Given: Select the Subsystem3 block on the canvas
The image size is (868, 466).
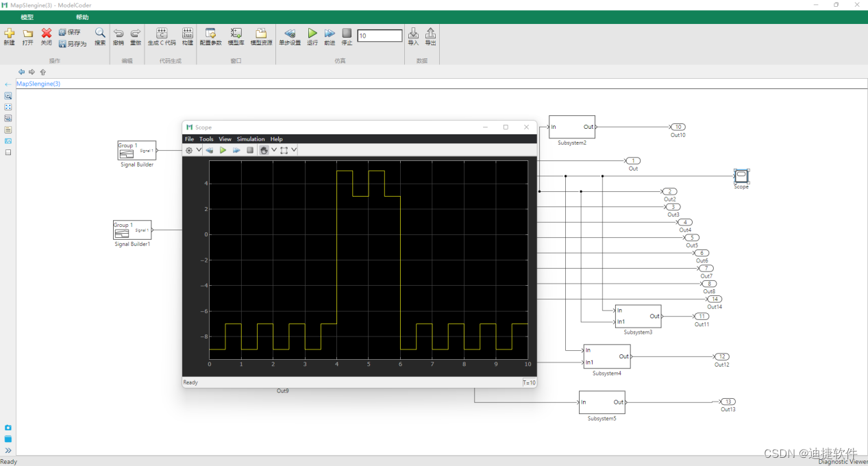Looking at the screenshot, I should pos(638,316).
